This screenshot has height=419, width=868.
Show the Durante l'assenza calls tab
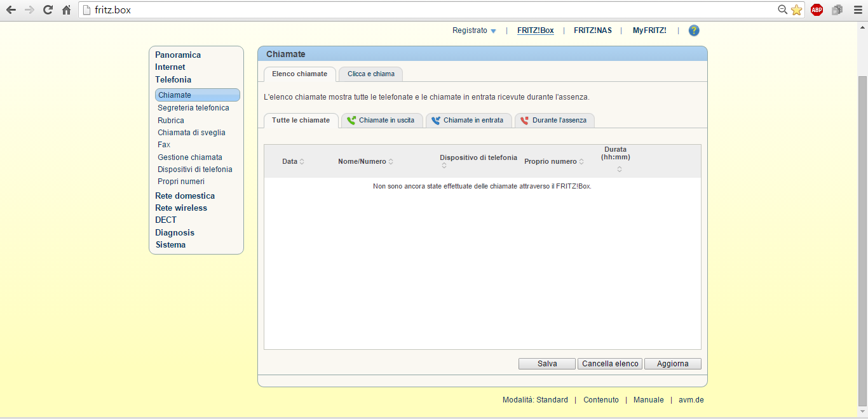pos(554,121)
